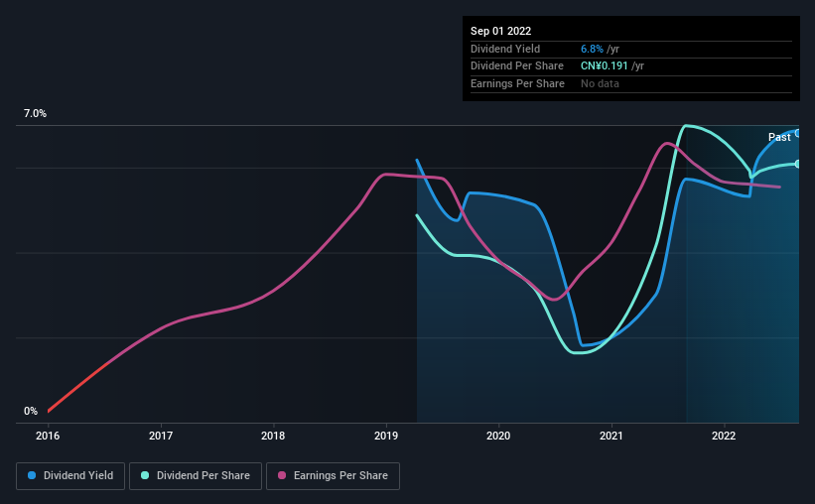Click the 7.0% y-axis label
The width and height of the screenshot is (815, 504).
tap(35, 114)
